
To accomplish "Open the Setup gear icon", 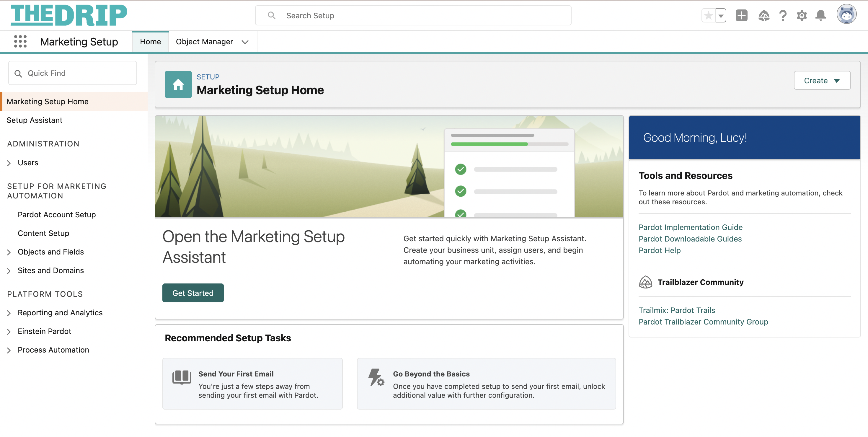I will pyautogui.click(x=802, y=15).
